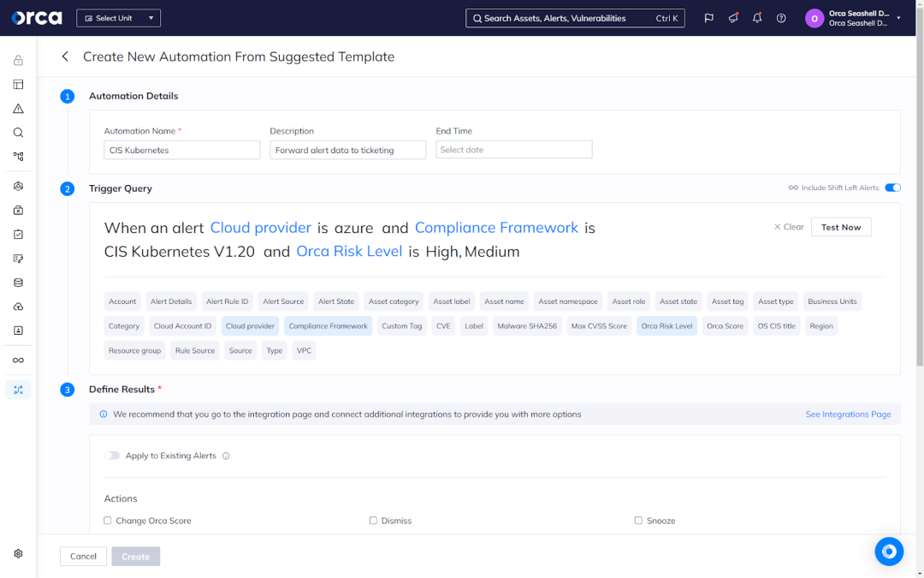924x578 pixels.
Task: Open the dashboard layout sidebar icon
Action: click(18, 84)
